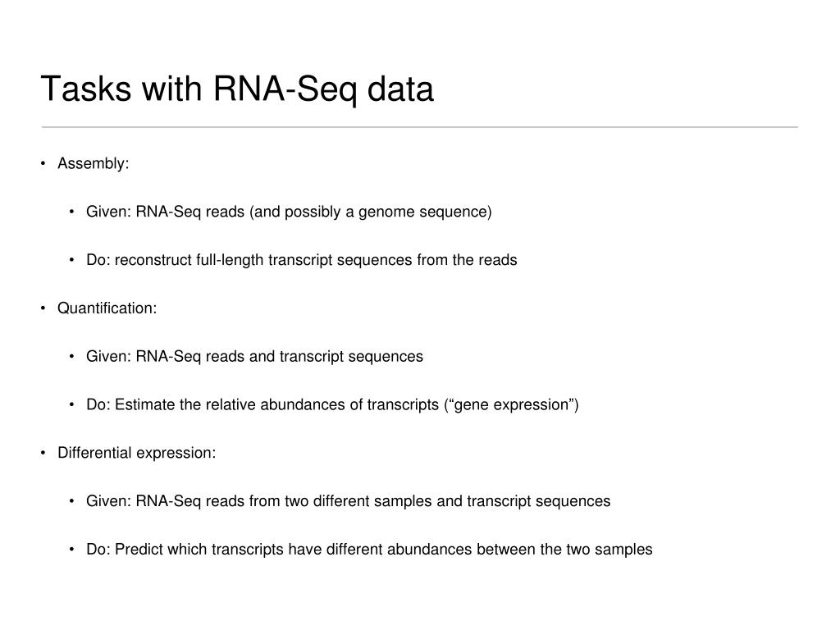Click the sub-bullet marker before "Do: reconstruct"

click(x=73, y=261)
